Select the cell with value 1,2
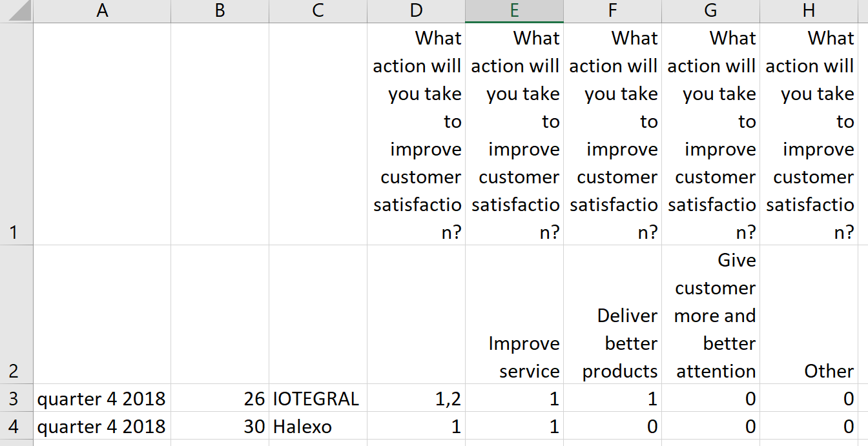The image size is (868, 446). tap(417, 398)
